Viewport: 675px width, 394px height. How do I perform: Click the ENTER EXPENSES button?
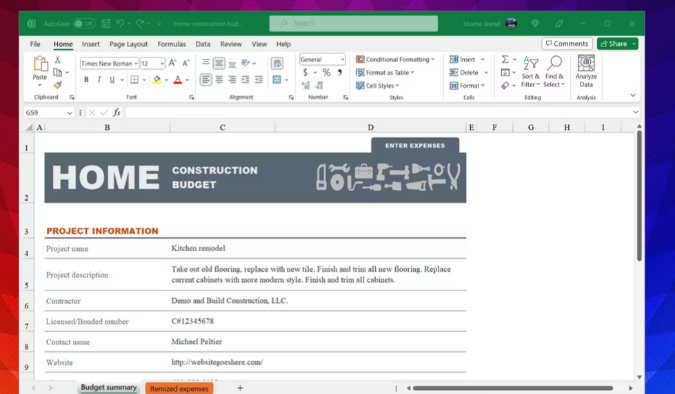pos(415,146)
